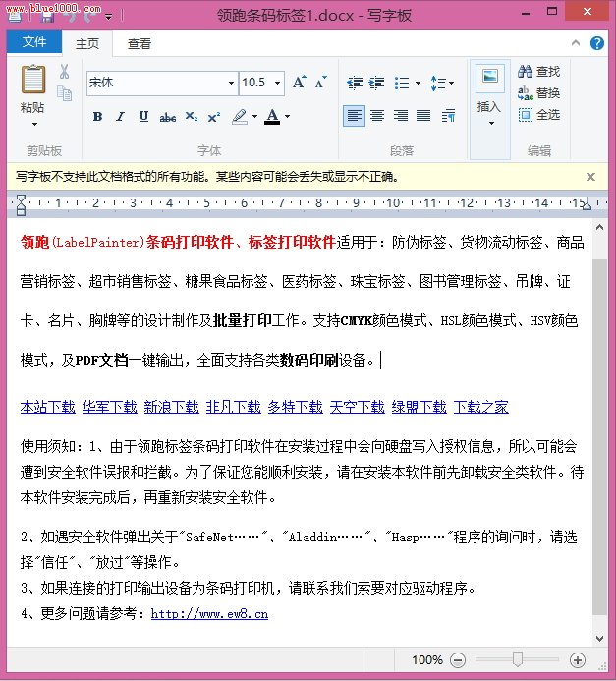Click the 替换 replace button
Image resolution: width=616 pixels, height=681 pixels.
(x=538, y=93)
